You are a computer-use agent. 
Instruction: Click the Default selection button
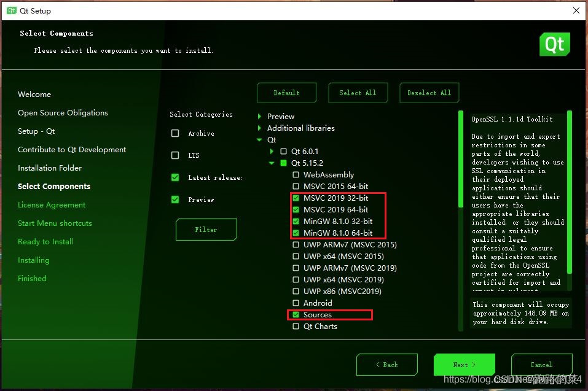(x=287, y=93)
